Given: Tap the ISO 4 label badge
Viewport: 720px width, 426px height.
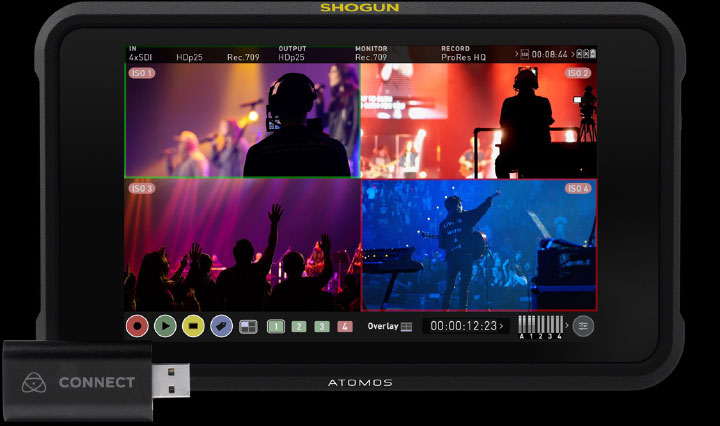Looking at the screenshot, I should pyautogui.click(x=578, y=188).
